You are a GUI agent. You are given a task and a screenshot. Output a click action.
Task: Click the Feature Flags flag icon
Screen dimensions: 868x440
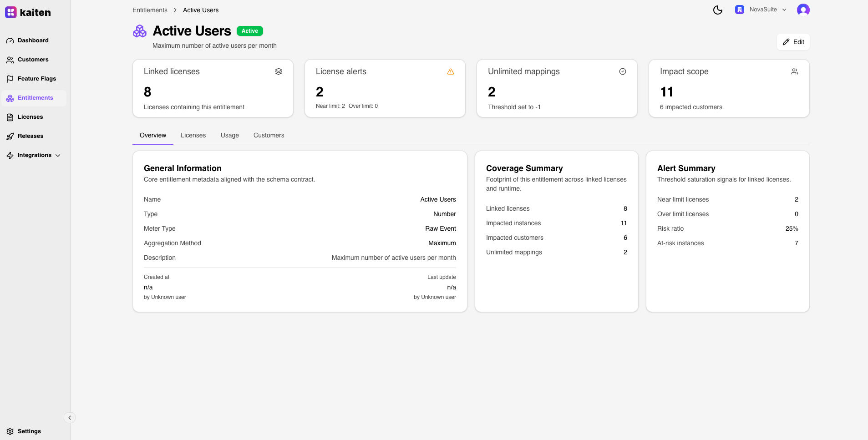click(10, 79)
